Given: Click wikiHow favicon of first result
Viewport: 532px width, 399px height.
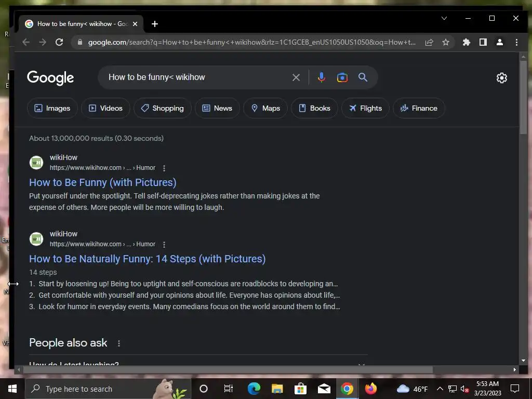Looking at the screenshot, I should 36,163.
